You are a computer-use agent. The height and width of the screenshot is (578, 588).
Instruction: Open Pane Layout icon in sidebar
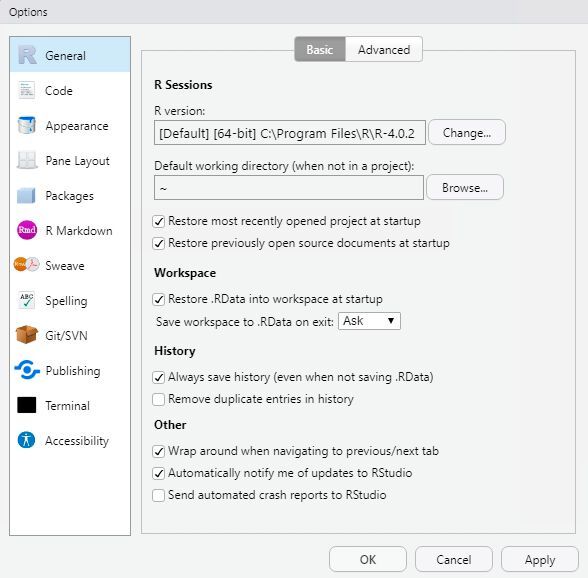[27, 160]
